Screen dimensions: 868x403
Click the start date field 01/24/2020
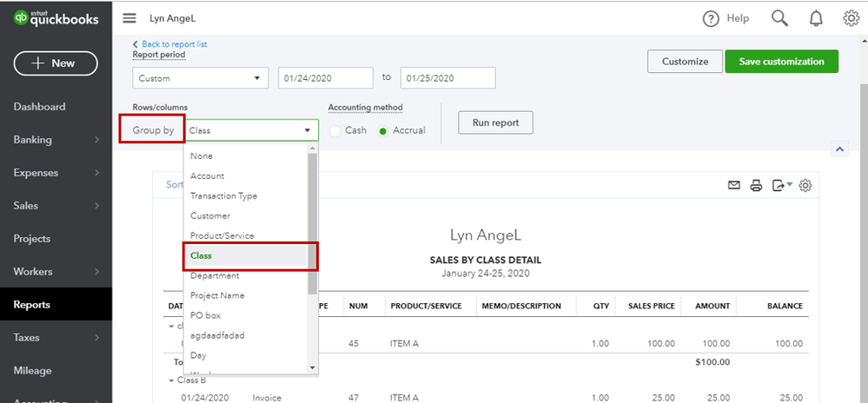coord(326,78)
